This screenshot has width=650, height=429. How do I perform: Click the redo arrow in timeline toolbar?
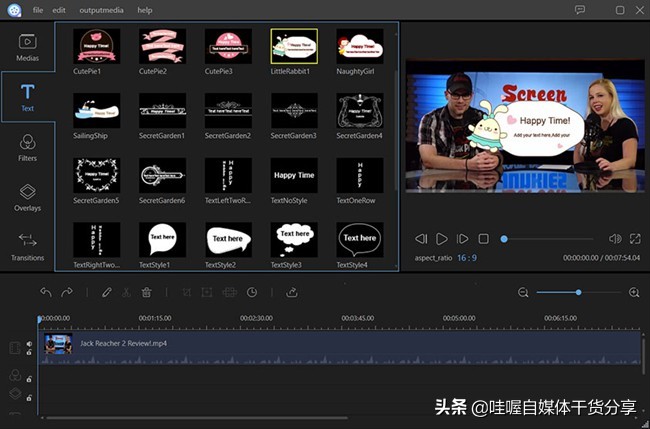pyautogui.click(x=67, y=292)
